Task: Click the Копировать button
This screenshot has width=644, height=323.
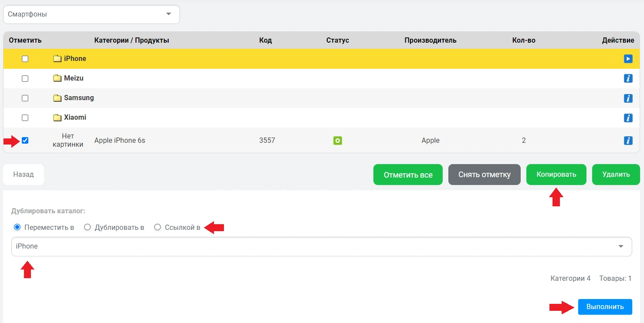Action: (x=556, y=175)
